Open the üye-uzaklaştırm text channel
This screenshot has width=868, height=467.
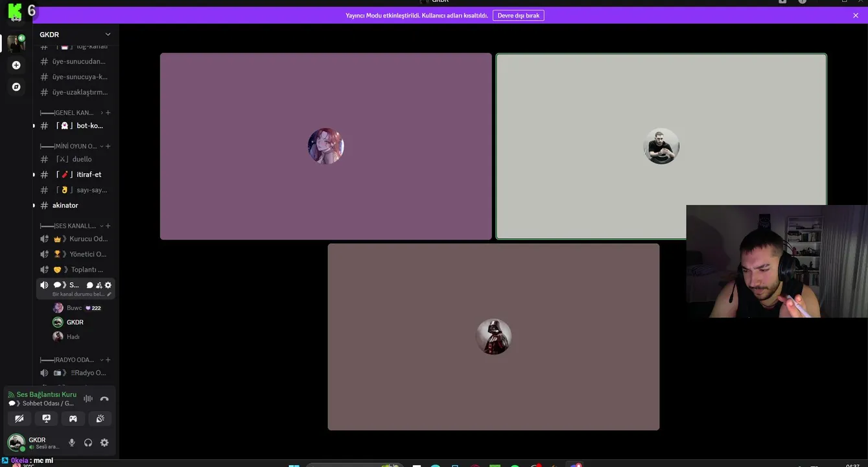[x=76, y=92]
